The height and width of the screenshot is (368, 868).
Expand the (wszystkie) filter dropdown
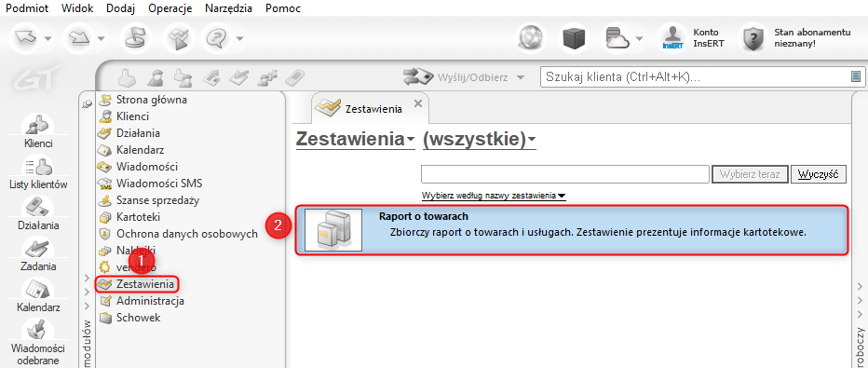(480, 140)
